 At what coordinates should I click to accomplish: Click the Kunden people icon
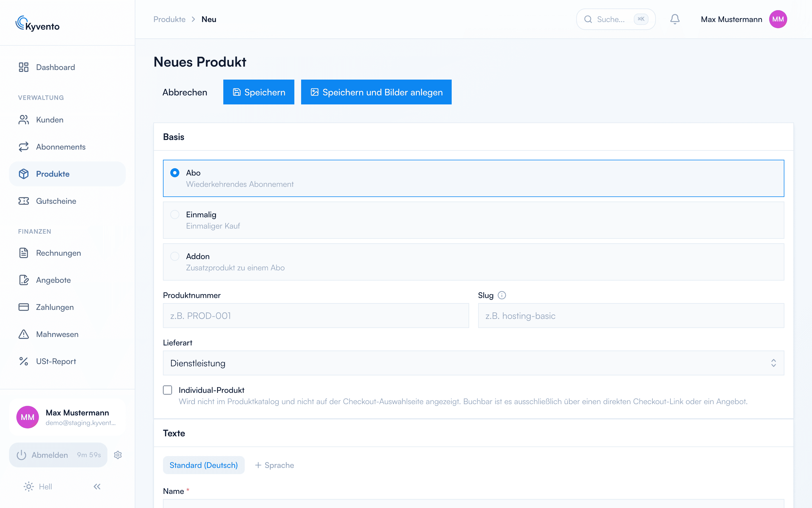click(23, 120)
